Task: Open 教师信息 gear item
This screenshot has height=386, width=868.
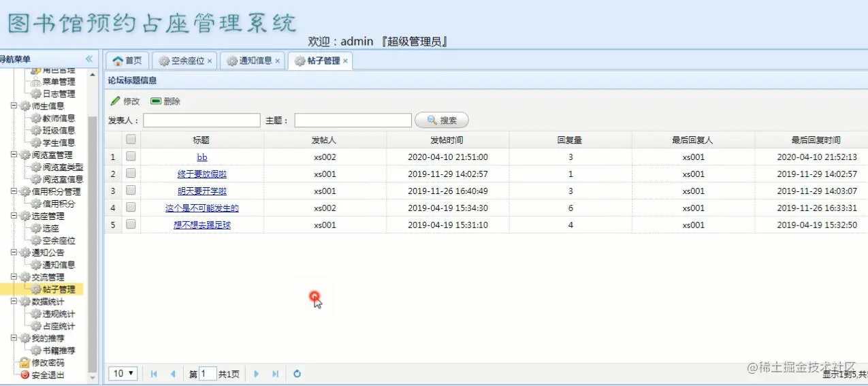Action: [53, 118]
